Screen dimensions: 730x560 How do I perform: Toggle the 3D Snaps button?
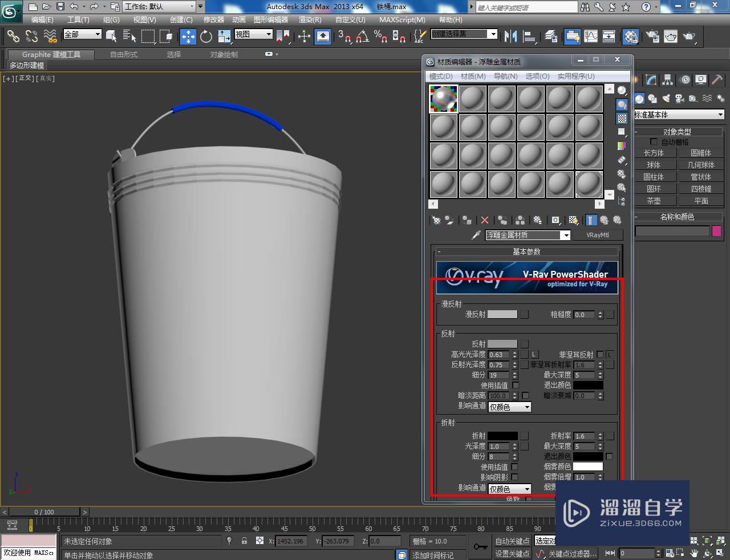[x=344, y=36]
